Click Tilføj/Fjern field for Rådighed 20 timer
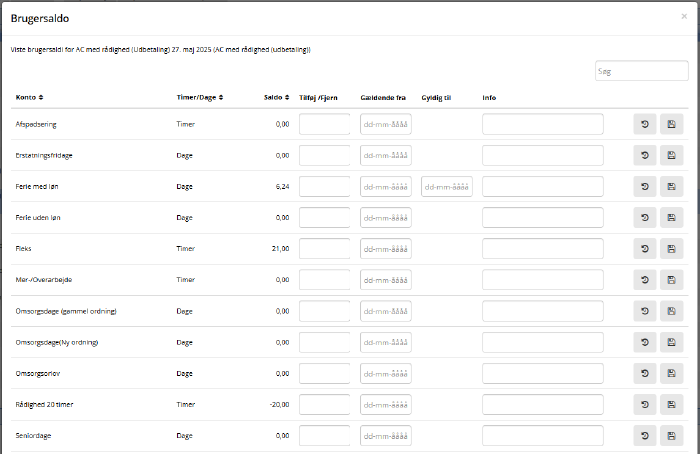This screenshot has width=700, height=454. 324,405
